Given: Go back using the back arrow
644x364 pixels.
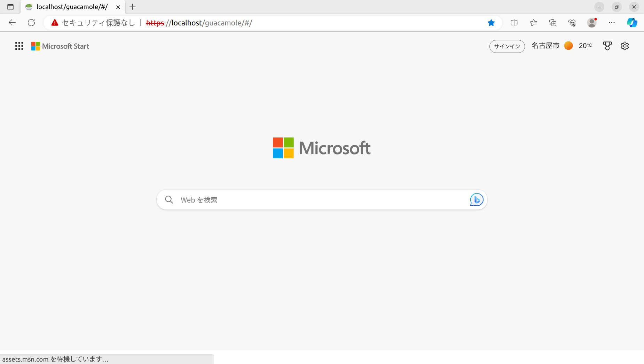Looking at the screenshot, I should (12, 23).
